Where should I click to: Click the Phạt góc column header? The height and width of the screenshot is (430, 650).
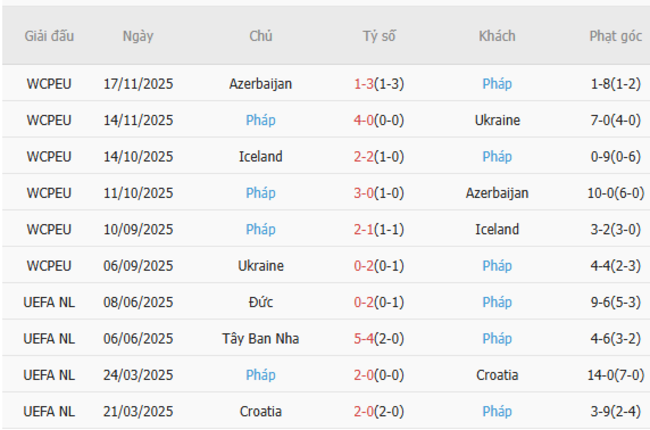[x=615, y=36]
